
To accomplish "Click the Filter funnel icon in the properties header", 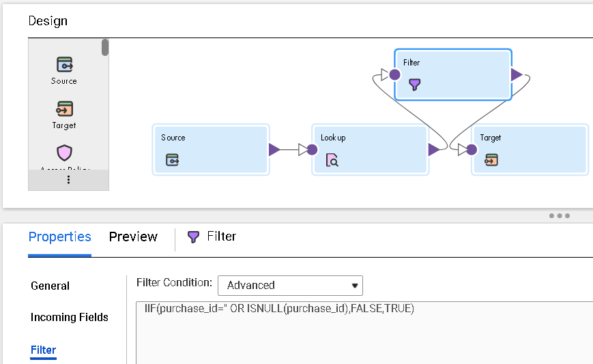I will (193, 237).
